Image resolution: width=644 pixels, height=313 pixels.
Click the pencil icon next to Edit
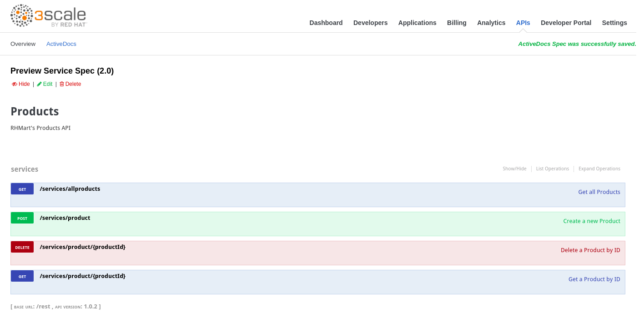pyautogui.click(x=39, y=84)
